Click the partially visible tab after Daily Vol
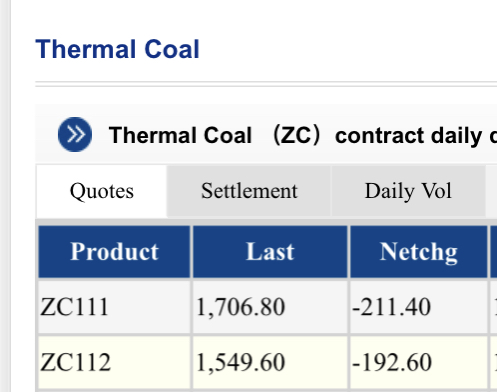The height and width of the screenshot is (392, 497). tap(492, 191)
